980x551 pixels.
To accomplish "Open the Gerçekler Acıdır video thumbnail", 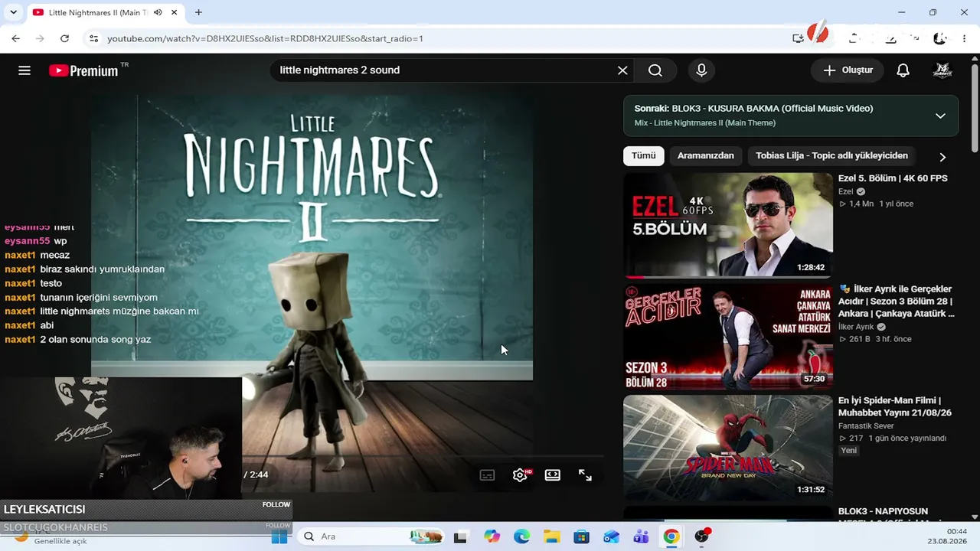I will point(728,337).
